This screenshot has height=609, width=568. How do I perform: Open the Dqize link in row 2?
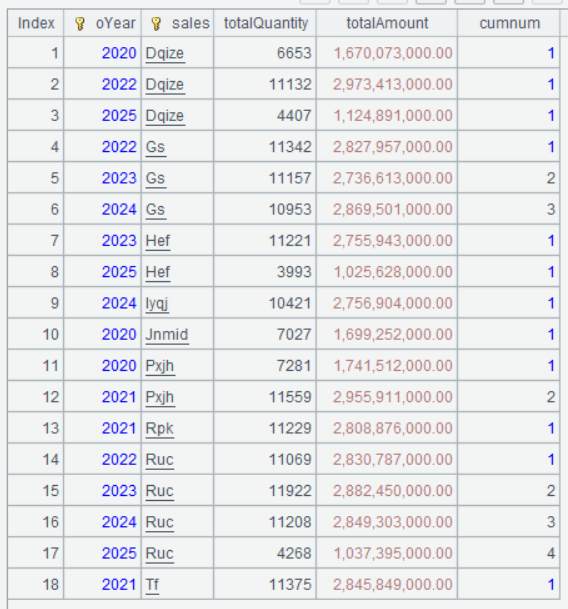pos(165,85)
